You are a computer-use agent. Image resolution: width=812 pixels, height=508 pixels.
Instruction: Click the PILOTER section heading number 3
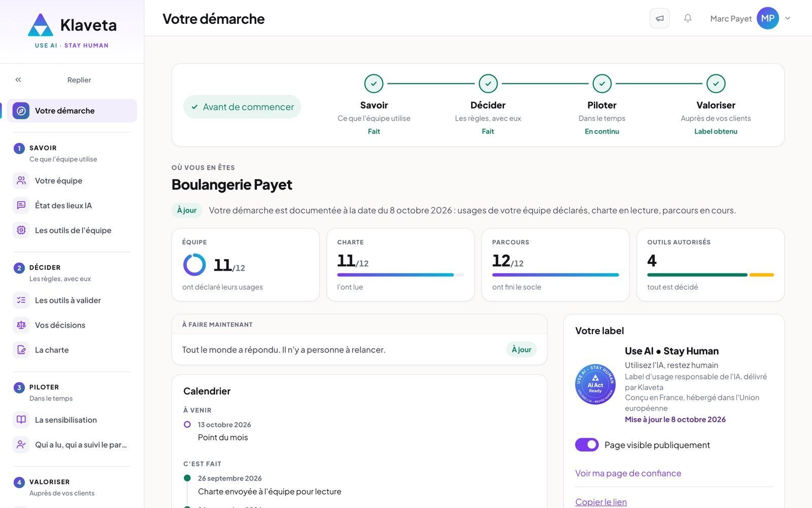click(19, 388)
